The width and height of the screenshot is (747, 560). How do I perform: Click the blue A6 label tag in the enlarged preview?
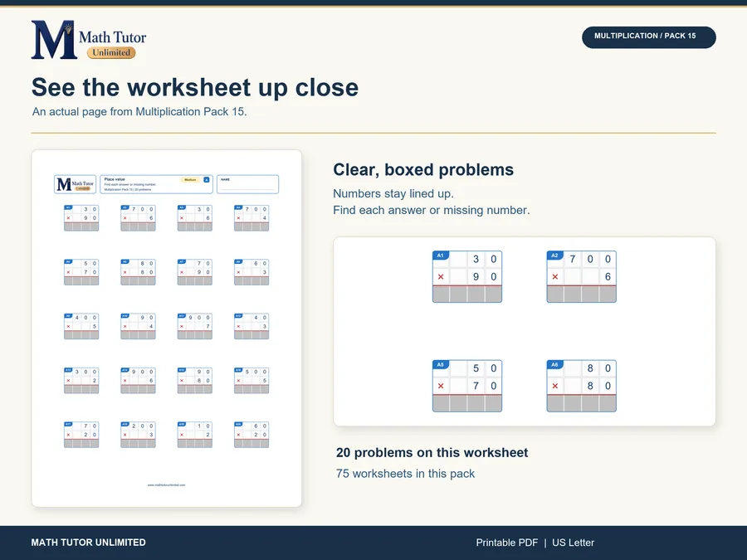[x=554, y=364]
